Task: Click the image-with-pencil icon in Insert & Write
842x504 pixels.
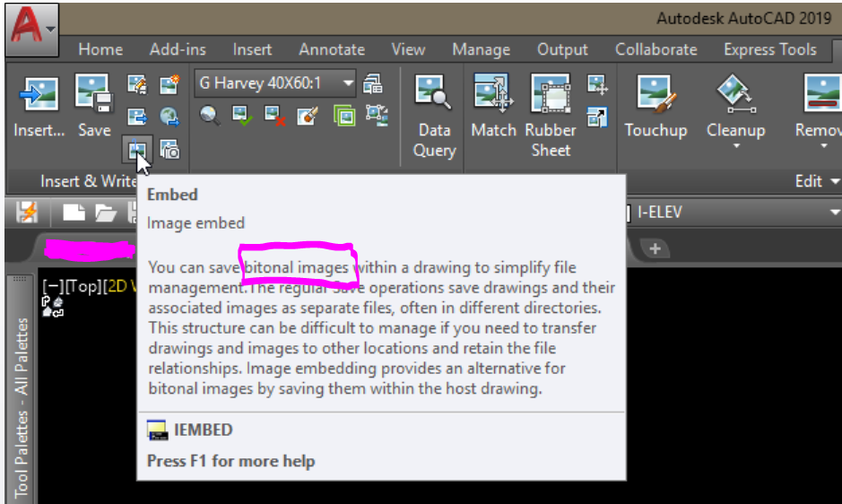Action: (x=137, y=84)
